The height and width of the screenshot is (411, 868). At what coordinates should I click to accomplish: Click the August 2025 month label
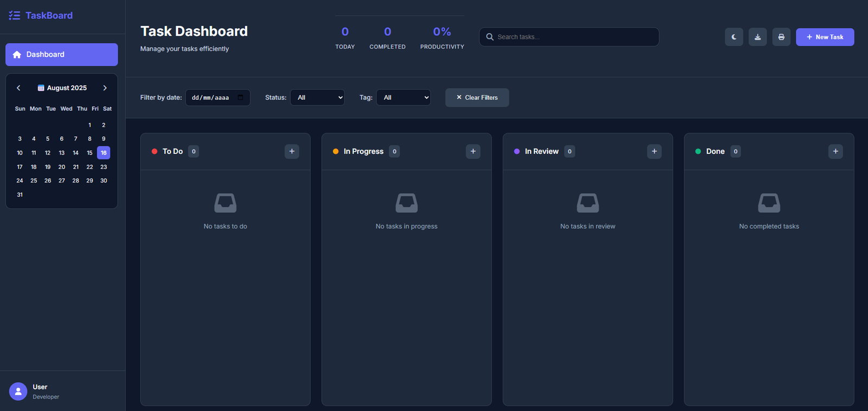[x=67, y=88]
